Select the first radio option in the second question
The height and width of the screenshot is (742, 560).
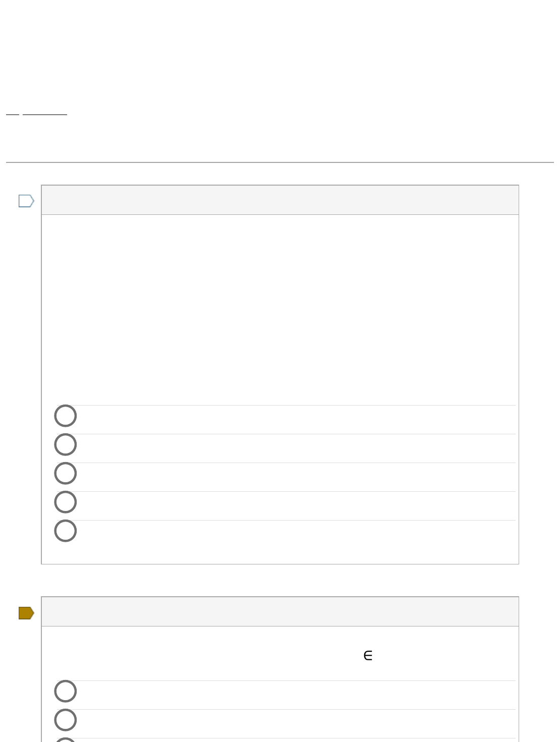point(66,691)
